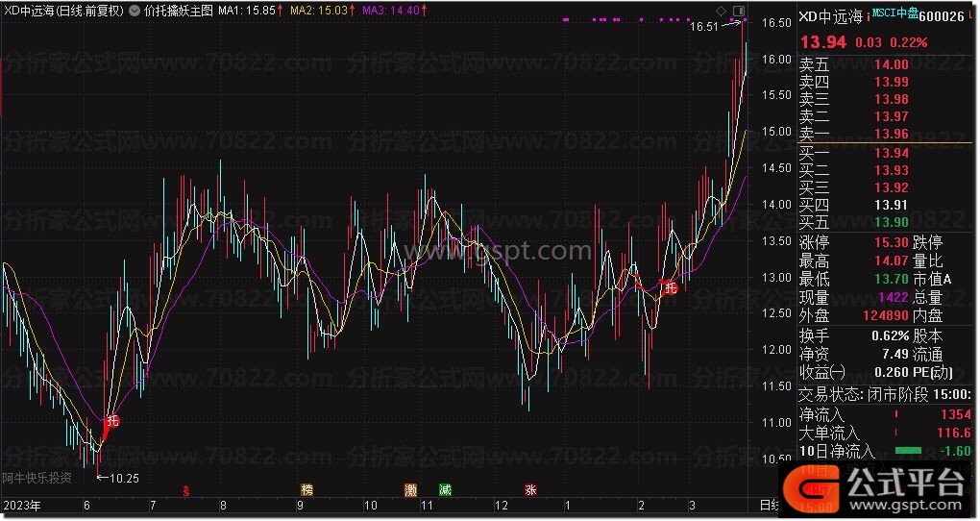Click the 托 signal marker near February
The height and width of the screenshot is (521, 980).
point(671,287)
